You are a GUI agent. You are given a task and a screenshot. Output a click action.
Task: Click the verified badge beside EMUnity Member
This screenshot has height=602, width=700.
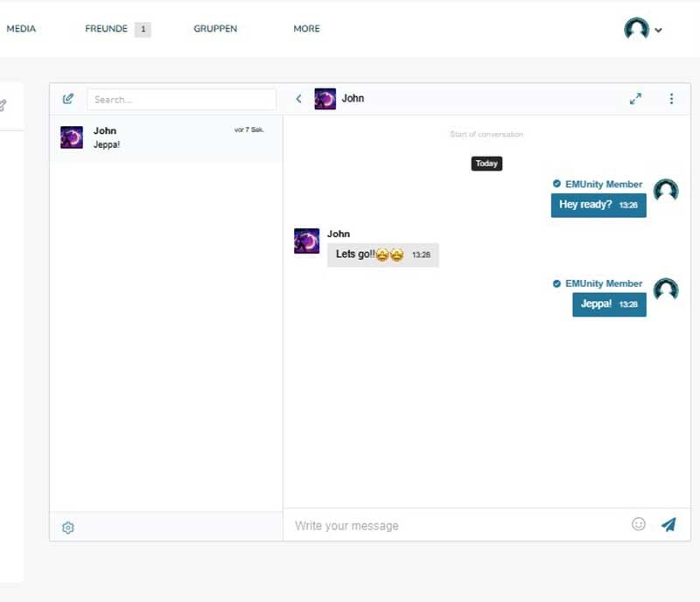coord(556,184)
